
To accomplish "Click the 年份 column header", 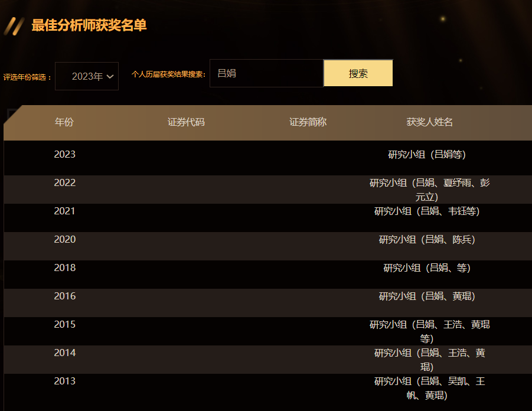I will pyautogui.click(x=64, y=122).
